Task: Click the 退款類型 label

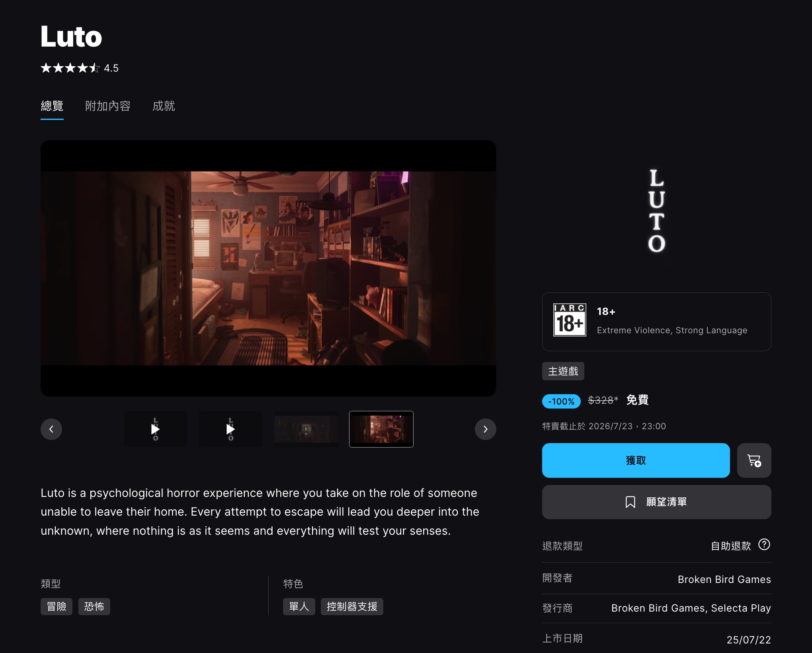Action: click(562, 546)
